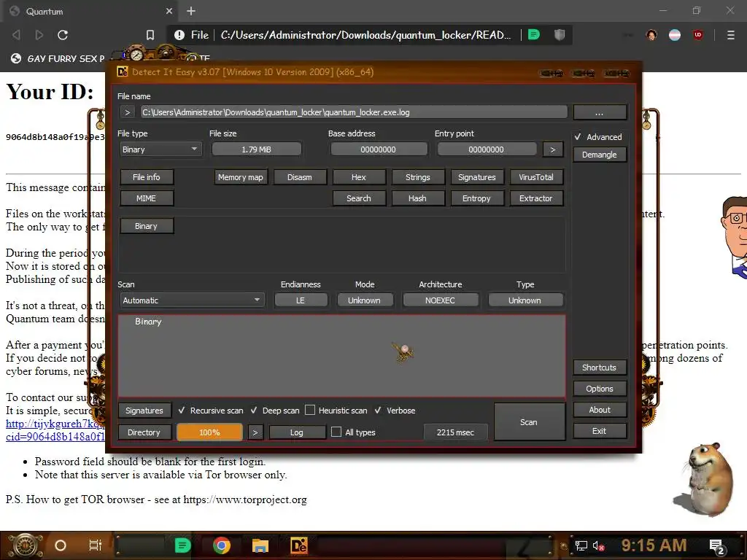Screen dimensions: 747x560
Task: Open the browser shield icon
Action: (560, 35)
